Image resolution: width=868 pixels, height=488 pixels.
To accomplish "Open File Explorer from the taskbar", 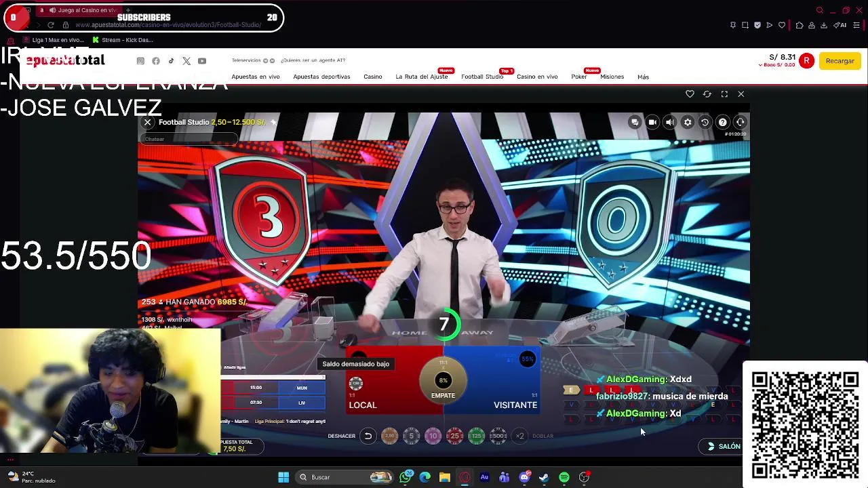I will click(445, 477).
